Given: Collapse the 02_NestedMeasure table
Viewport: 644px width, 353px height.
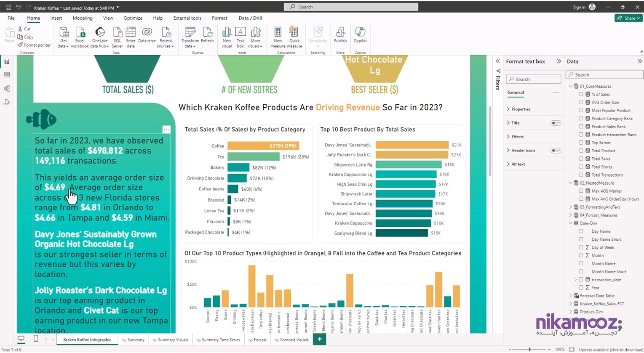Looking at the screenshot, I should click(571, 183).
